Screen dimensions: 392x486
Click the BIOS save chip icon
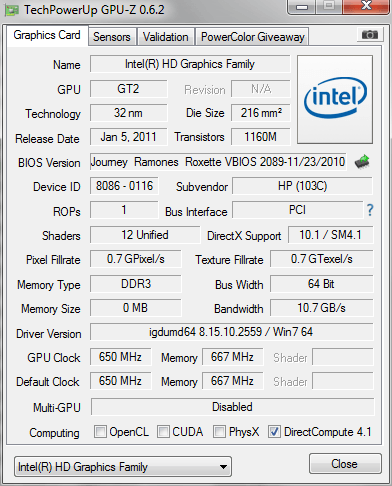[362, 162]
